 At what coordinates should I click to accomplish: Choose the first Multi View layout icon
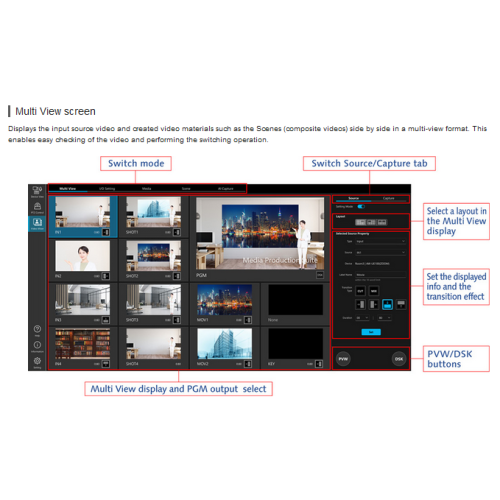click(360, 222)
